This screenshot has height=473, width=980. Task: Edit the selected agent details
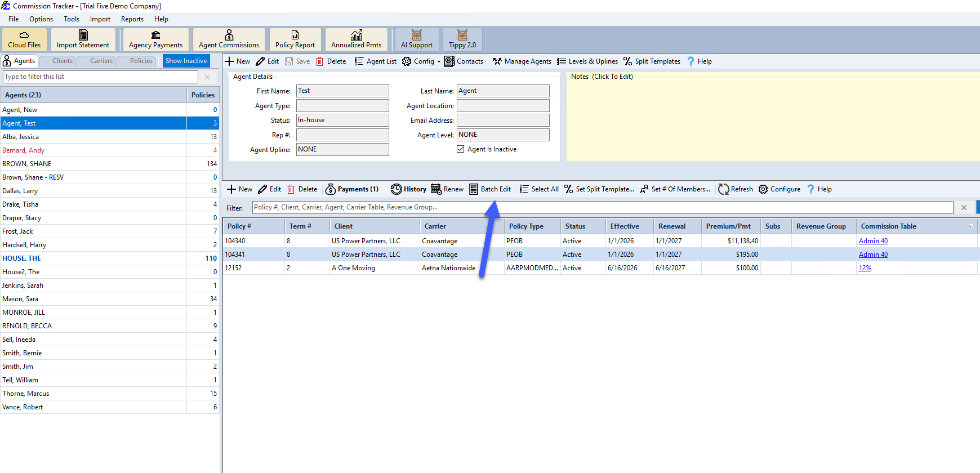pos(268,61)
